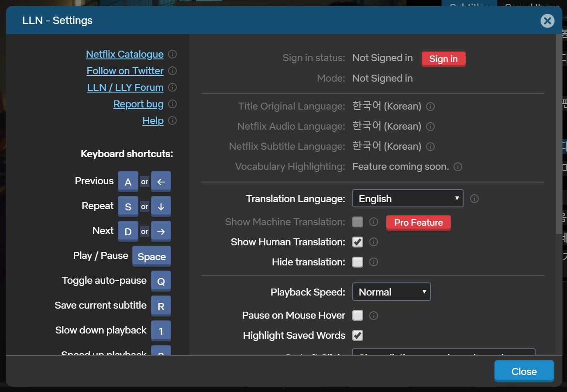Click info icon beside Pause on Mouse Hover

tap(374, 316)
